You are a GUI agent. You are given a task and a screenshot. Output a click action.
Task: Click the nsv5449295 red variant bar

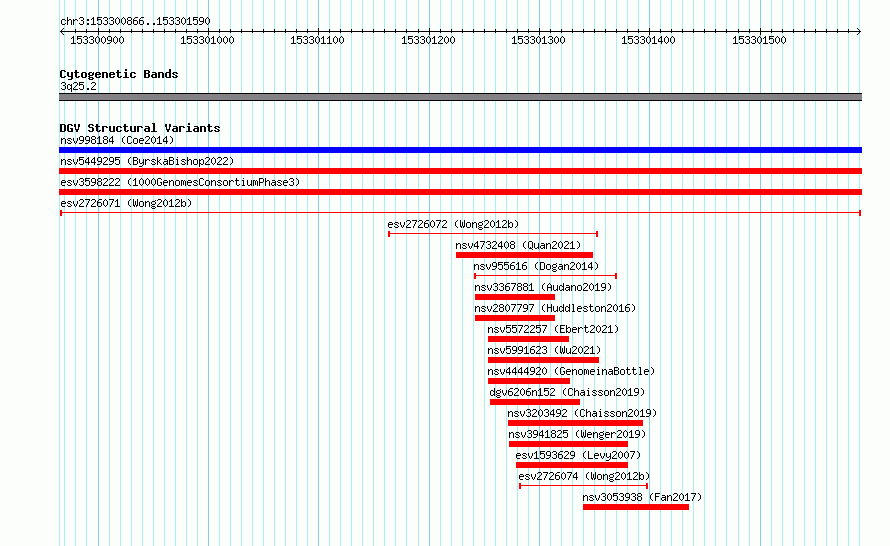(x=460, y=171)
